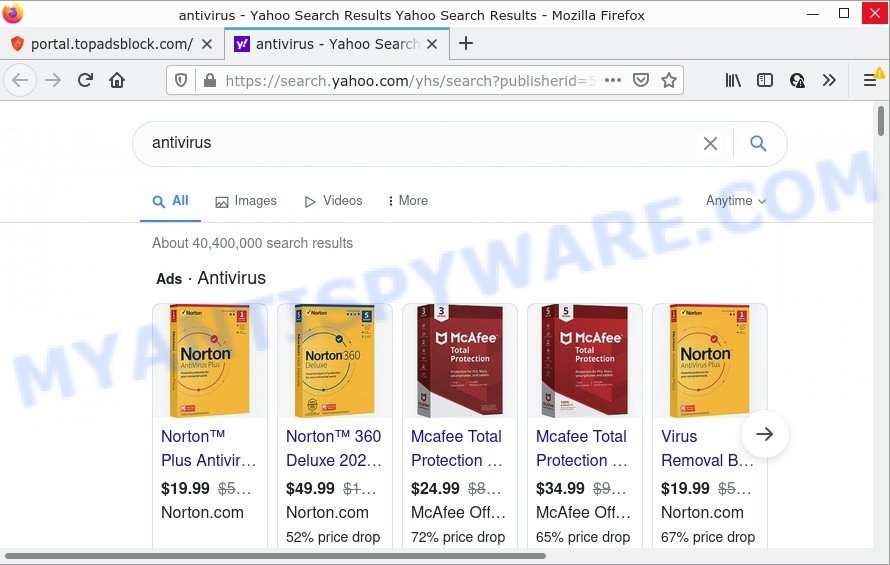The height and width of the screenshot is (565, 890).
Task: Click the '72% price drop' label
Action: tap(457, 537)
